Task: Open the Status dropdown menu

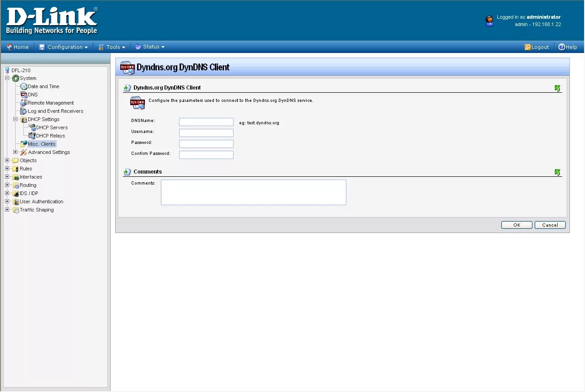Action: pos(149,47)
